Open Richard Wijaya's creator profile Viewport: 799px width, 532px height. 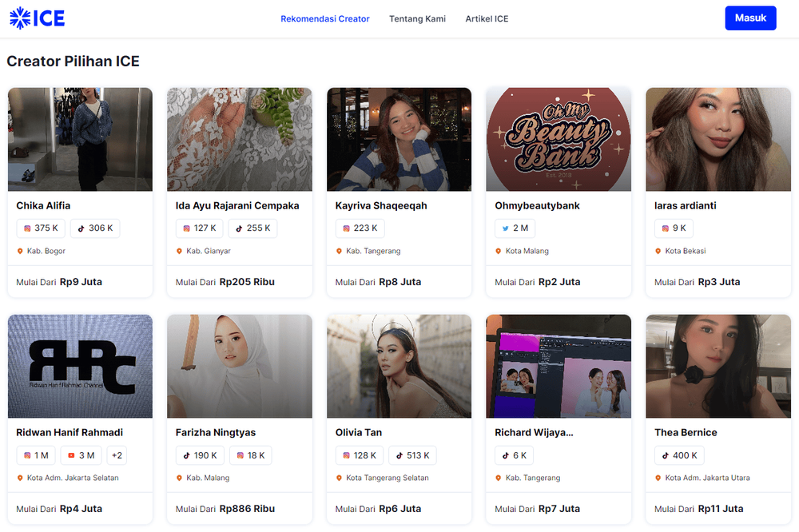click(x=532, y=432)
